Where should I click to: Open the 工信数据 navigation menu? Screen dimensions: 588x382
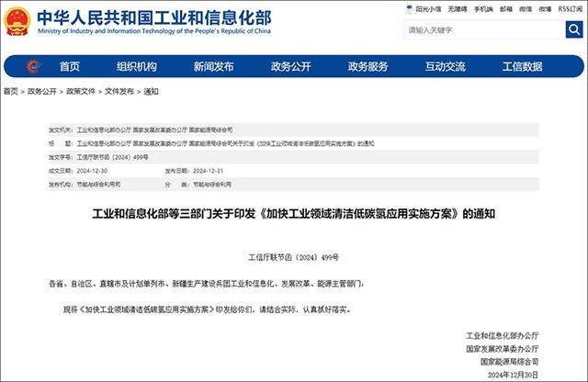tap(523, 66)
